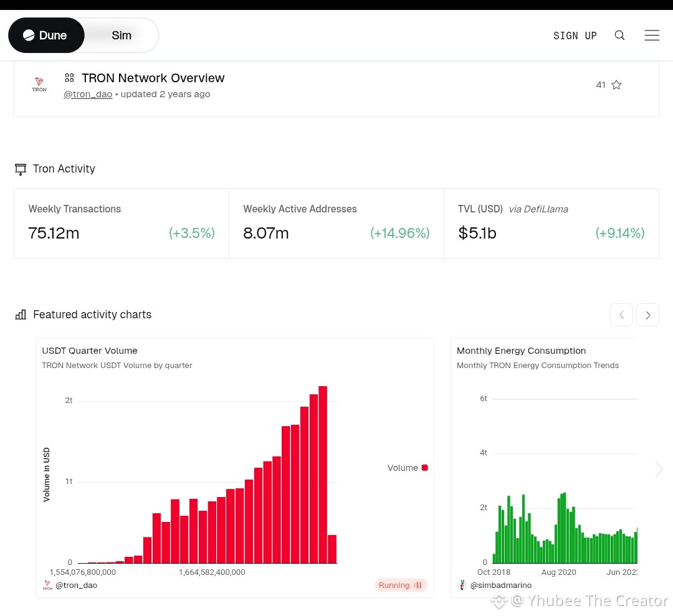The width and height of the screenshot is (673, 616).
Task: Click the Running status badge
Action: coord(401,585)
